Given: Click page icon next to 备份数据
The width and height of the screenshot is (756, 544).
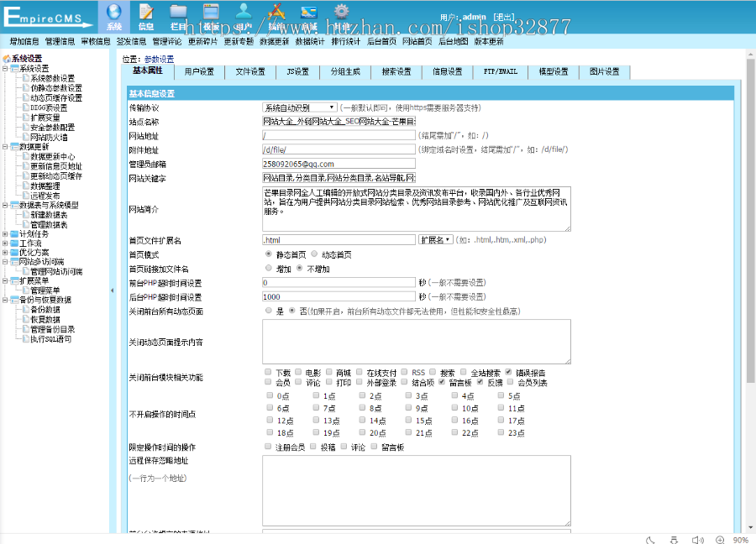Looking at the screenshot, I should pos(26,309).
